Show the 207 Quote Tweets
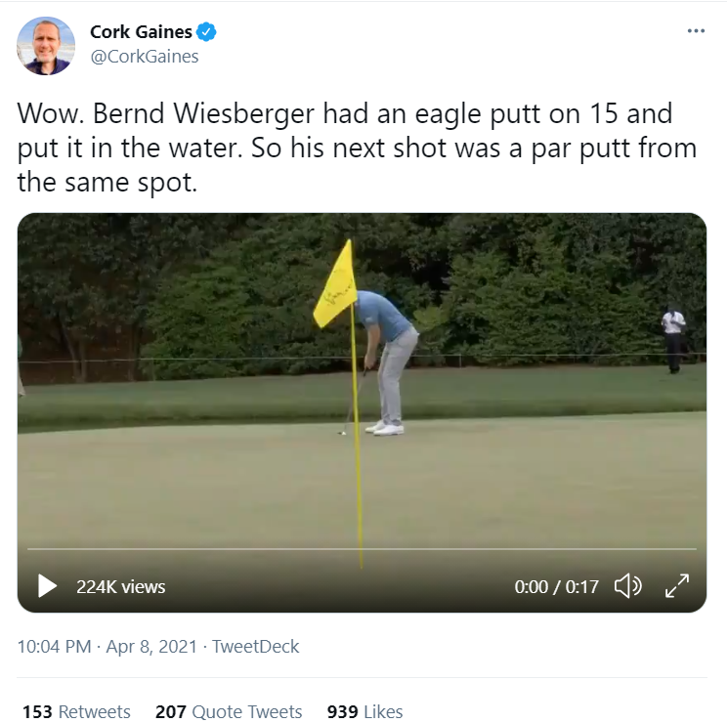The image size is (728, 723). point(229,711)
